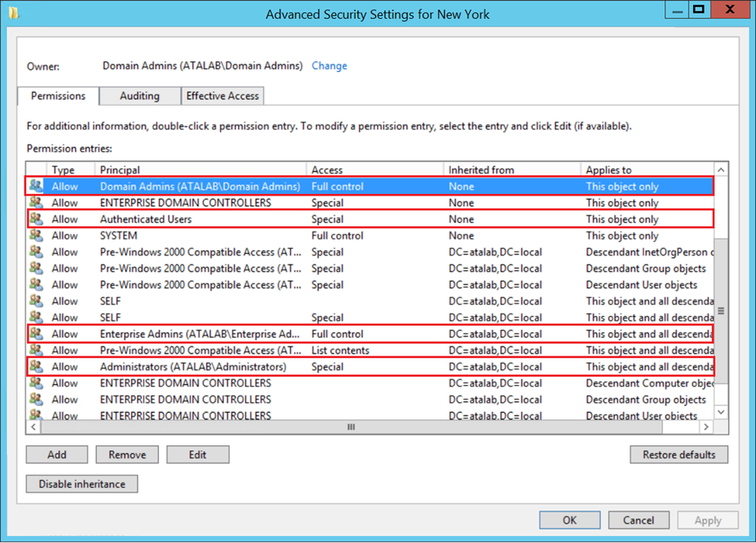Click the Add button
Viewport: 756px width, 543px height.
click(x=57, y=455)
